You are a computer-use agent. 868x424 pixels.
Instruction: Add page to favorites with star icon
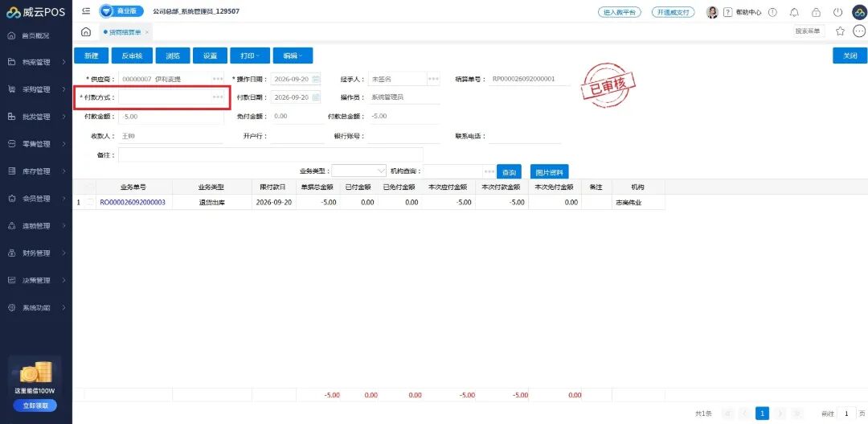click(x=841, y=31)
